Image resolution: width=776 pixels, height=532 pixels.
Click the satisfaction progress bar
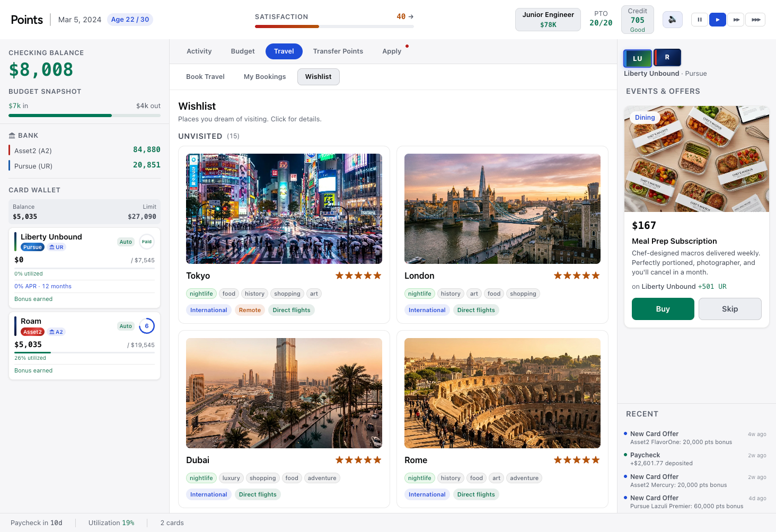click(x=334, y=25)
